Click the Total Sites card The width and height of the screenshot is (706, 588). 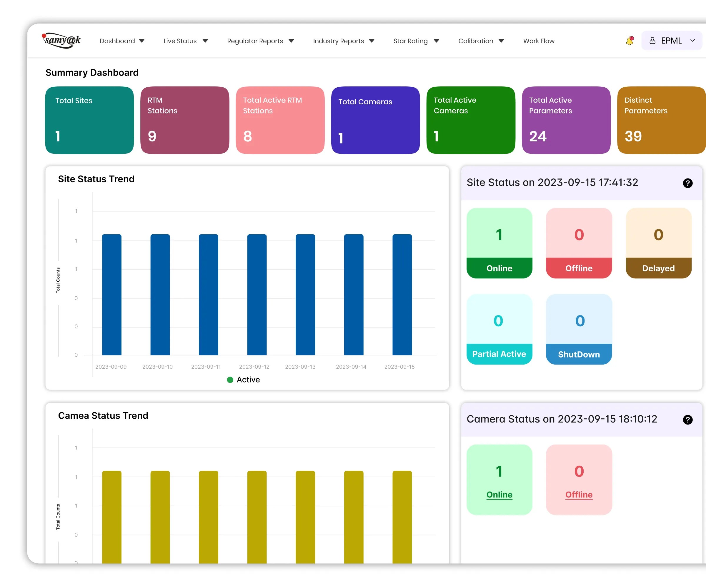point(89,120)
